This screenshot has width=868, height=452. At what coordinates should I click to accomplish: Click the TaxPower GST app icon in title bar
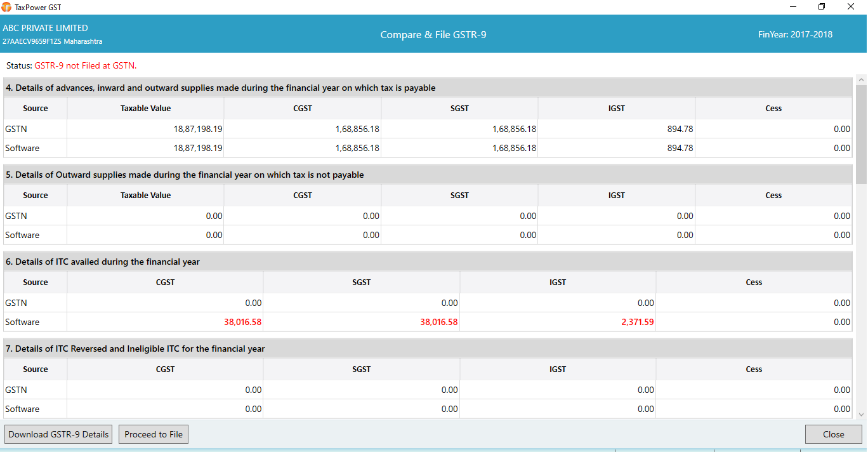pyautogui.click(x=6, y=7)
